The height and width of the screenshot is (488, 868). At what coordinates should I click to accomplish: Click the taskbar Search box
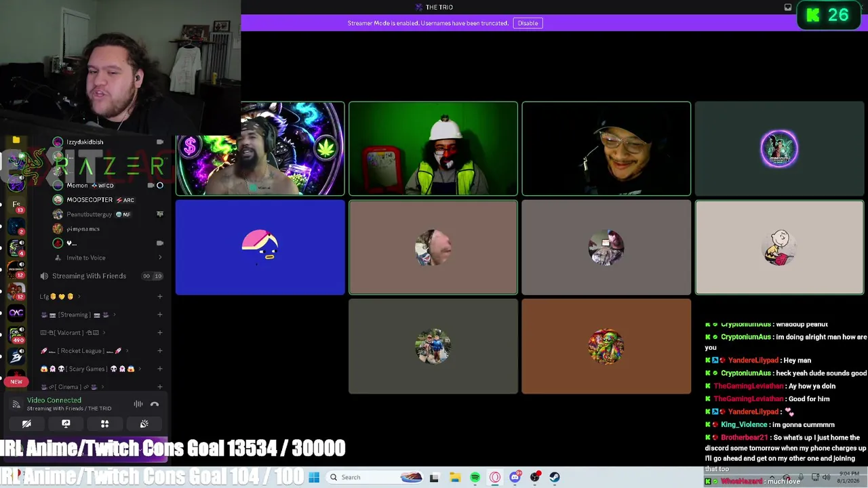click(x=373, y=477)
